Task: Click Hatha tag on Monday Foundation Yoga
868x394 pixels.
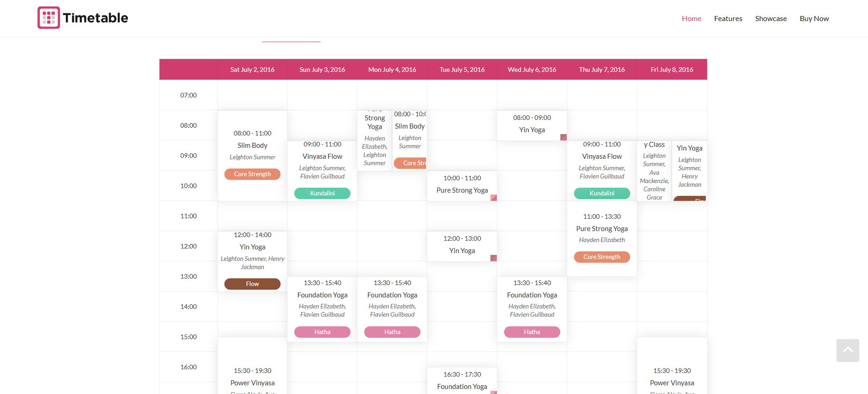Action: 392,332
